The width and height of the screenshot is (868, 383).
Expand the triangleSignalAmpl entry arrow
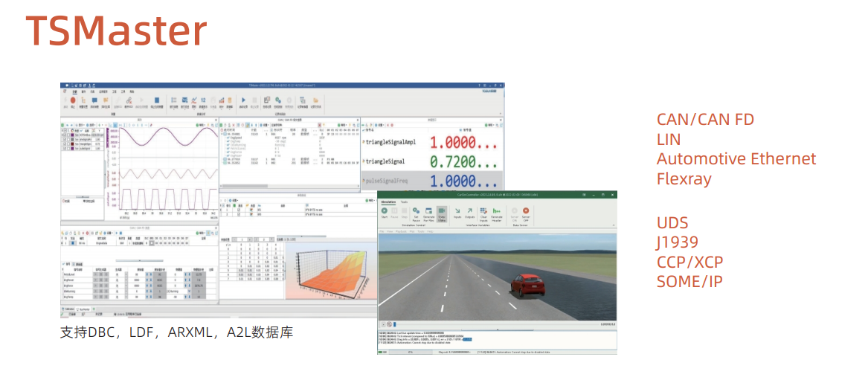pos(363,141)
